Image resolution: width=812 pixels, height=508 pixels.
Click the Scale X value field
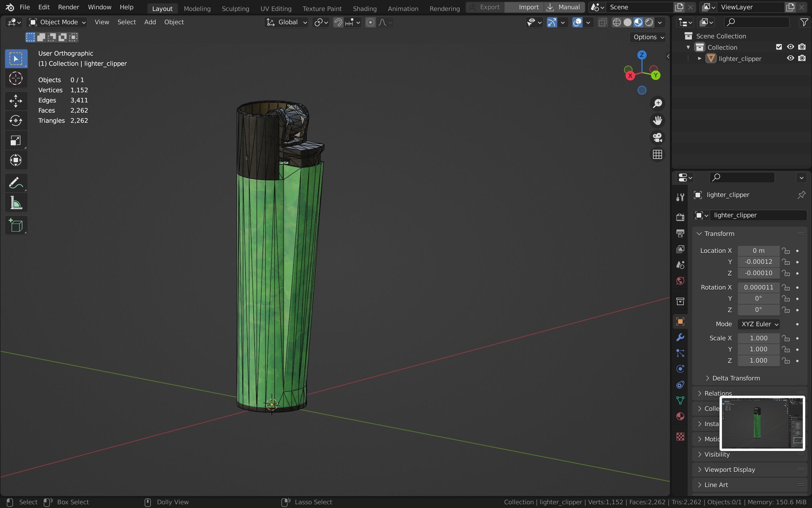[758, 338]
